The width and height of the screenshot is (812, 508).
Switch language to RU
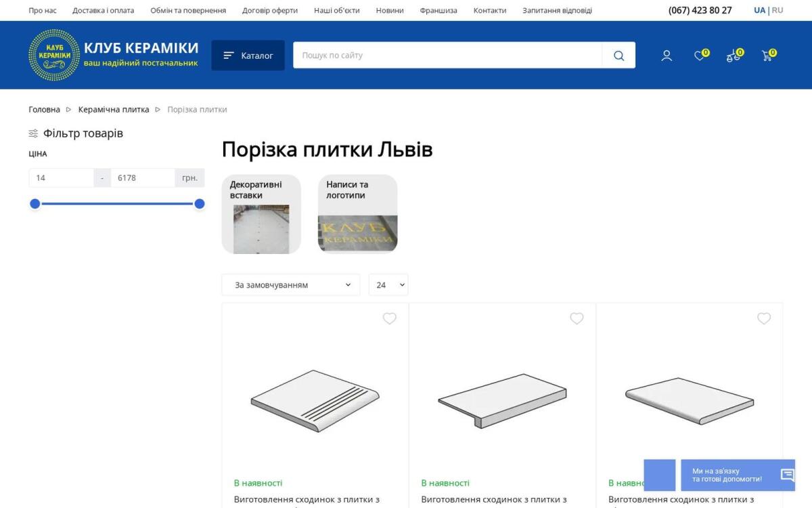tap(777, 10)
